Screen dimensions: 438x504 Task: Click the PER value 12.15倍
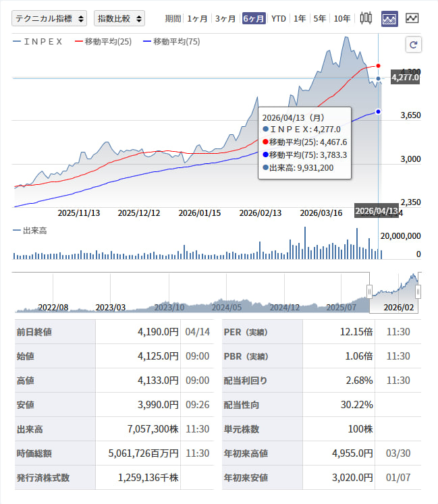[x=356, y=332]
